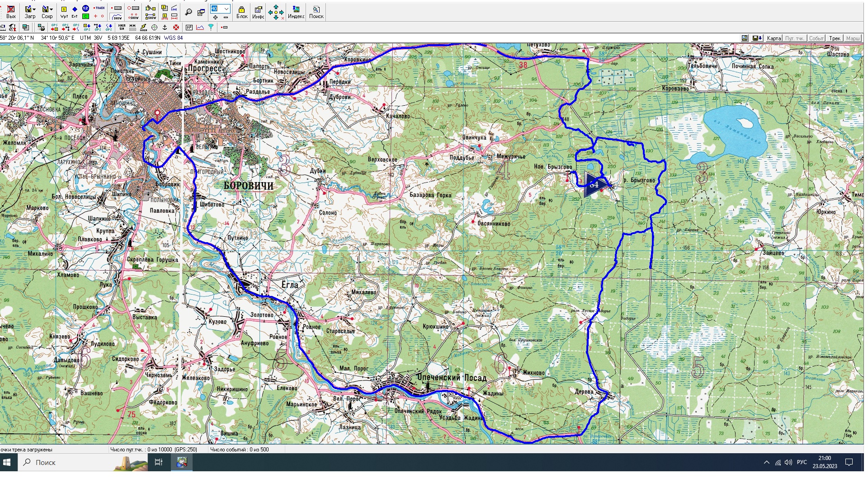Toggle route SHOW display button
This screenshot has width=868, height=488.
tap(151, 16)
